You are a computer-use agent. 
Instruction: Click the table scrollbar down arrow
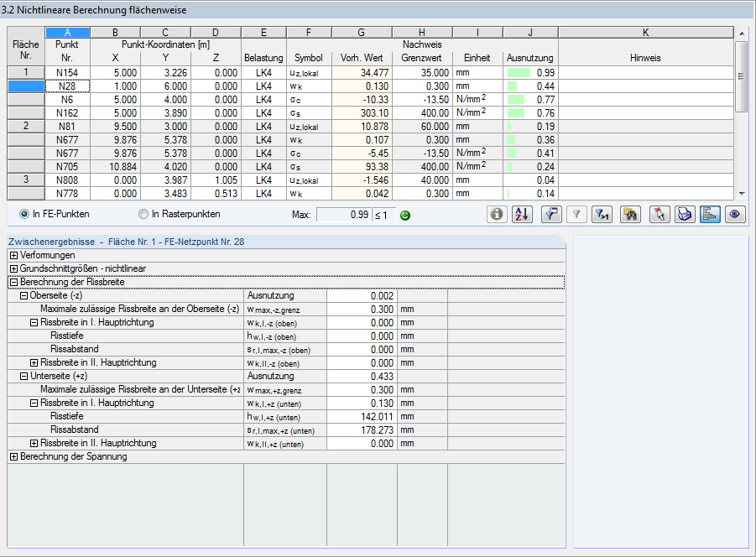click(742, 194)
